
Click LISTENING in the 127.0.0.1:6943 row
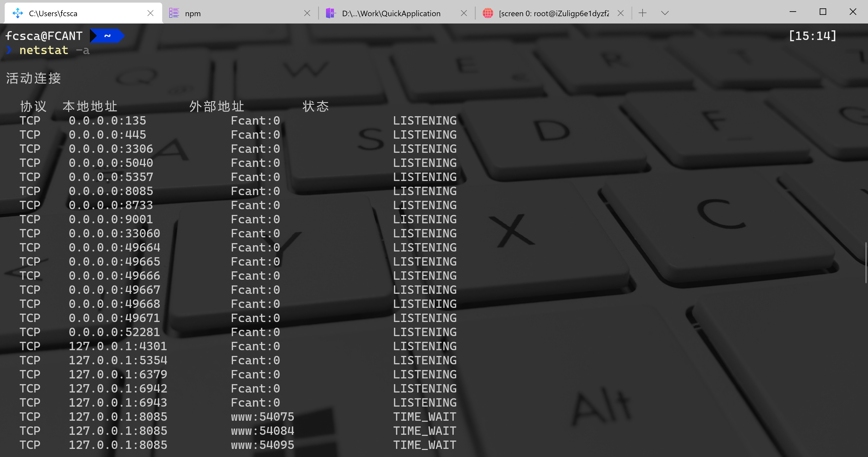pyautogui.click(x=424, y=403)
